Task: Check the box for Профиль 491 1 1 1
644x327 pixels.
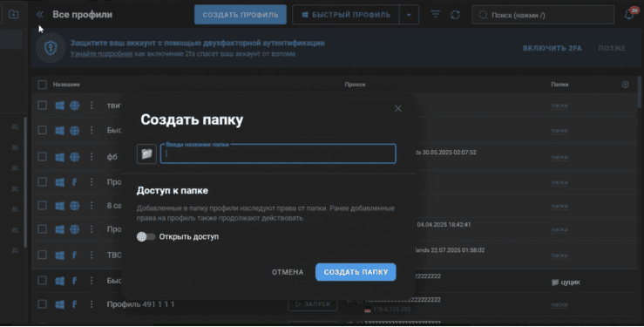Action: click(x=43, y=304)
